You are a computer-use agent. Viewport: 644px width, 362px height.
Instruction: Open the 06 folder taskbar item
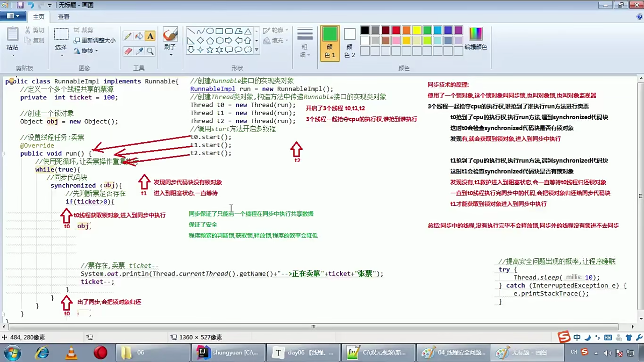(153, 353)
